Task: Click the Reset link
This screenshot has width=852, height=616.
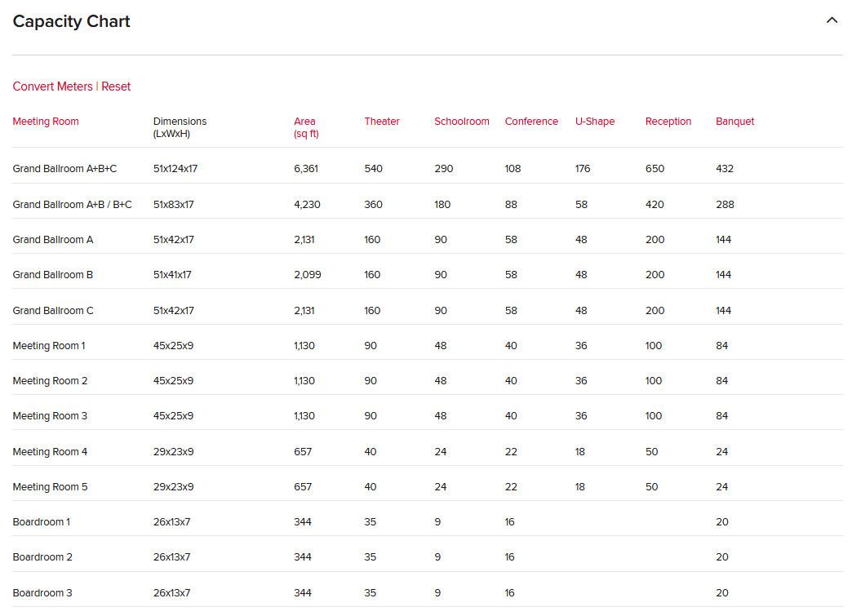Action: 116,86
